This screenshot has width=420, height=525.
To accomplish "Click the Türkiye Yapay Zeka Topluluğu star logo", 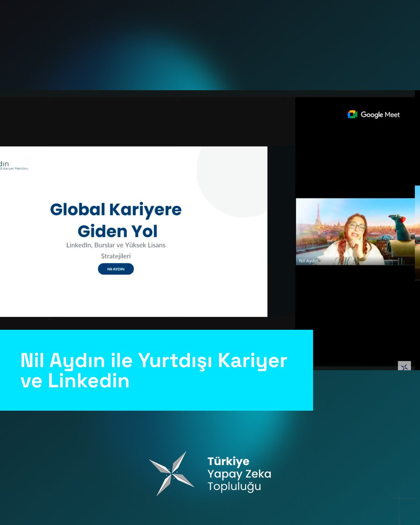I will 171,474.
